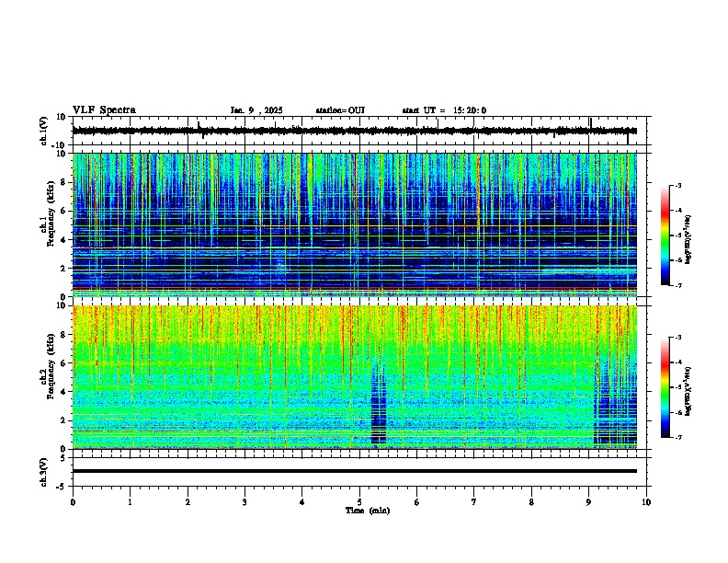Click tick label "2" on the Time axis
The height and width of the screenshot is (563, 728).
(x=188, y=502)
